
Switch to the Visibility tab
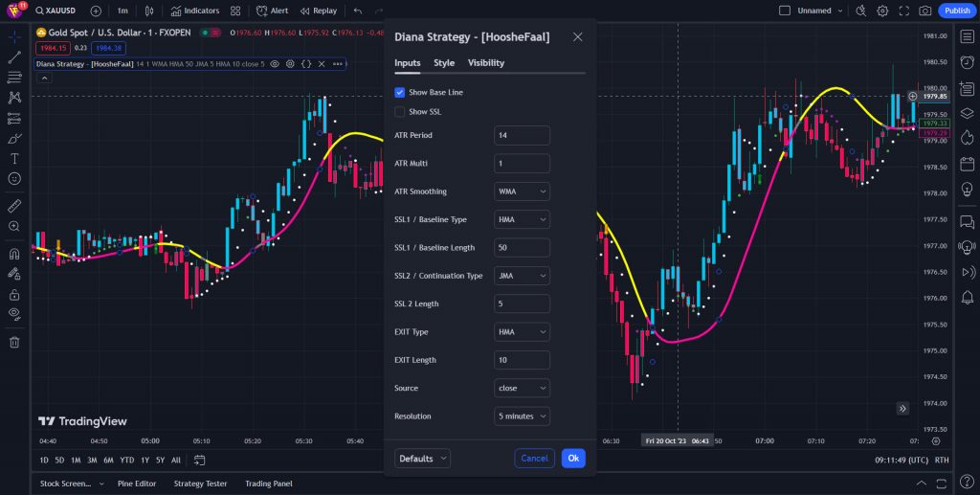point(486,62)
